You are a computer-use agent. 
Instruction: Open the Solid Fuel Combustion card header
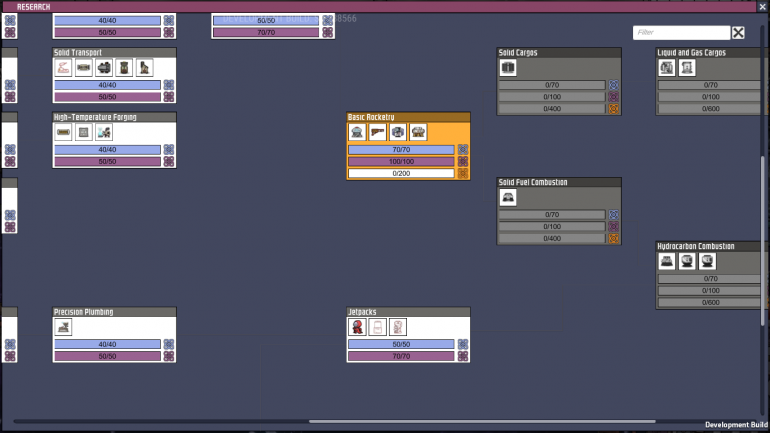click(559, 182)
